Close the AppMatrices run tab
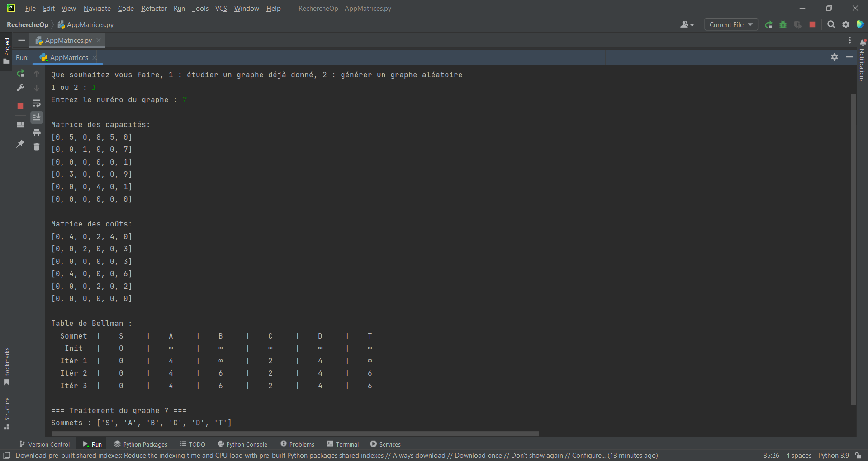The width and height of the screenshot is (868, 461). click(x=95, y=57)
